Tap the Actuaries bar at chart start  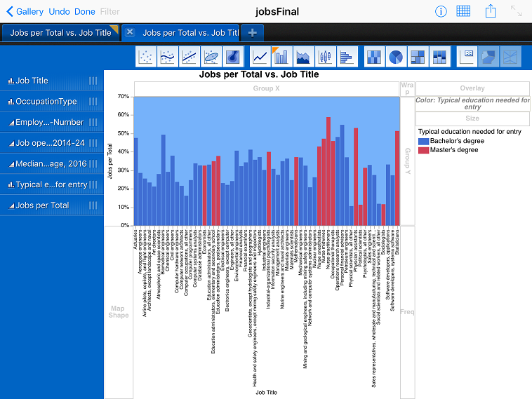(x=135, y=182)
